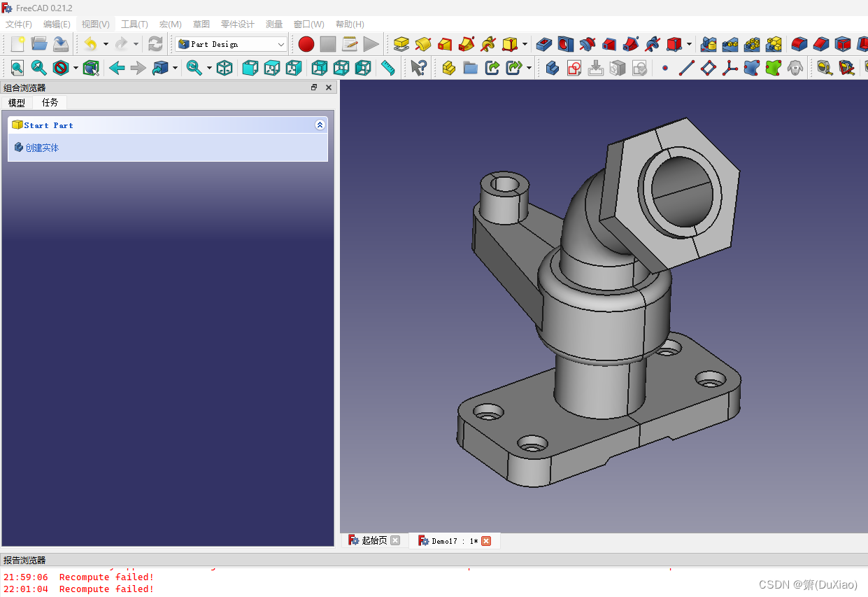Collapse the Start Part task panel
The height and width of the screenshot is (597, 868).
(320, 125)
